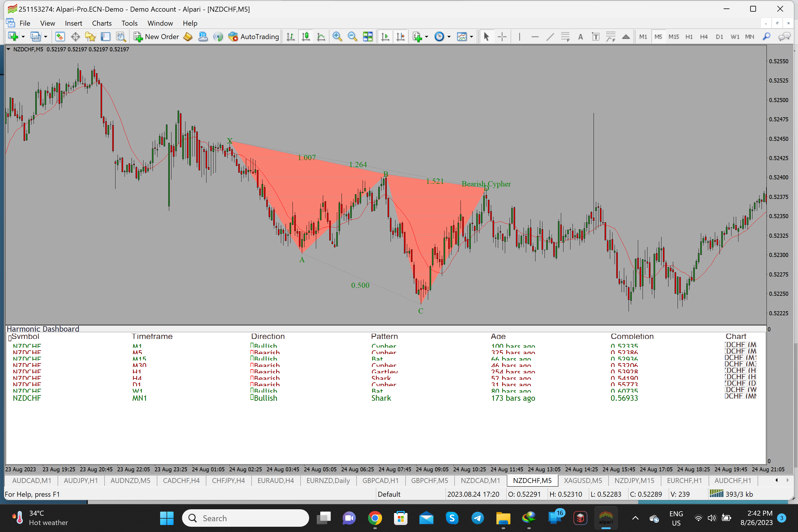Open the MN chart button in dashboard
Screen dimensions: 798x532
[x=740, y=396]
